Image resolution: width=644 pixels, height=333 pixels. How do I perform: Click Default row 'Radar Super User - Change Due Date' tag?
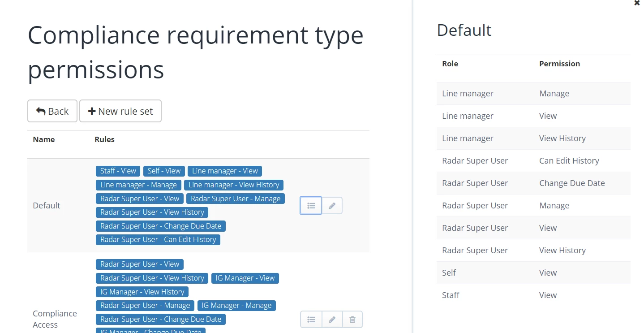tap(161, 226)
